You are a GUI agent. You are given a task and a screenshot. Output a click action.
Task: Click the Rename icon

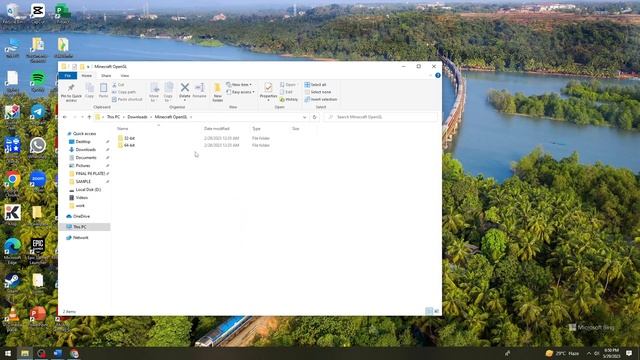point(200,88)
